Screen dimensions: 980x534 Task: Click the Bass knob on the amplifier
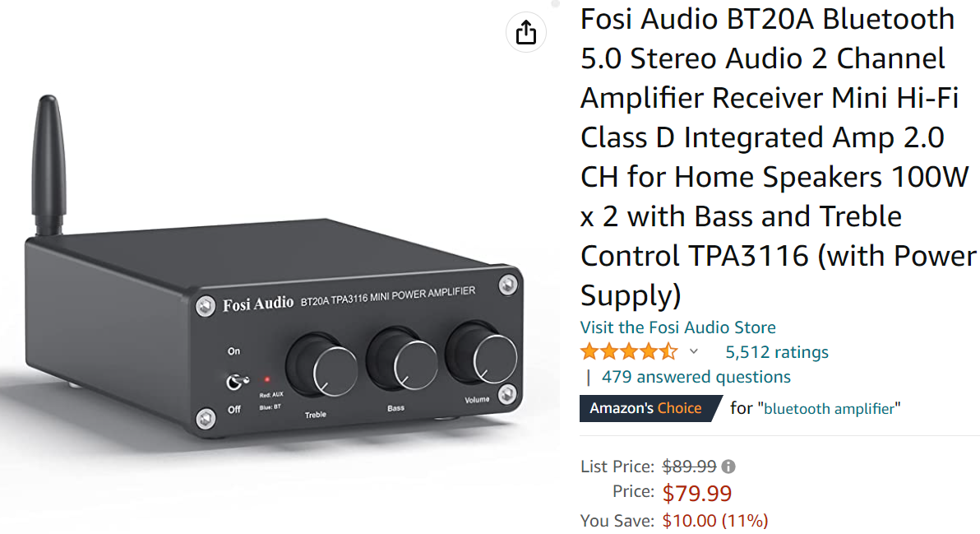(x=403, y=360)
